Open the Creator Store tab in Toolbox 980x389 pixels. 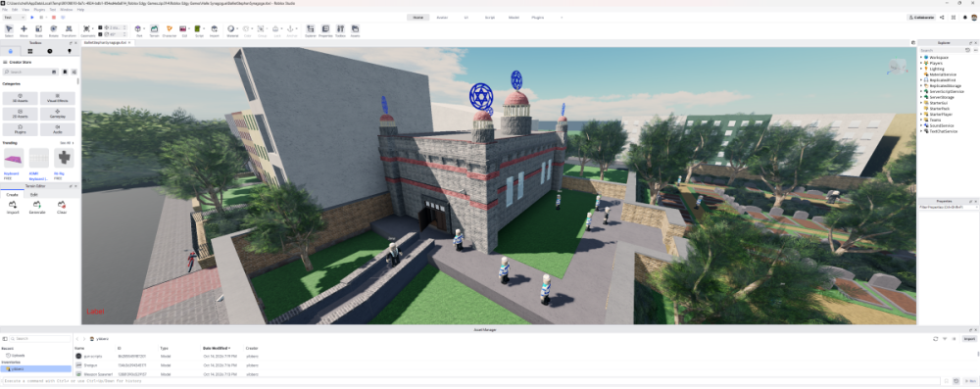[11, 51]
